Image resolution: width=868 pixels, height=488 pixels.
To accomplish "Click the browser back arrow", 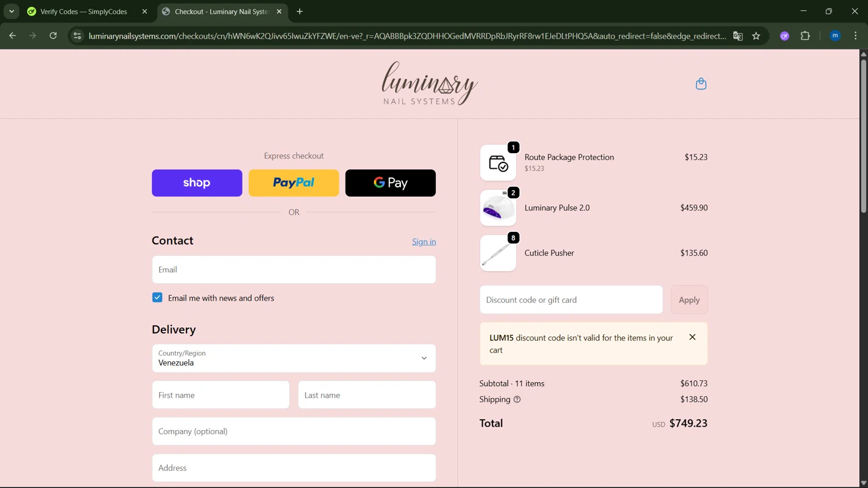I will coord(12,36).
